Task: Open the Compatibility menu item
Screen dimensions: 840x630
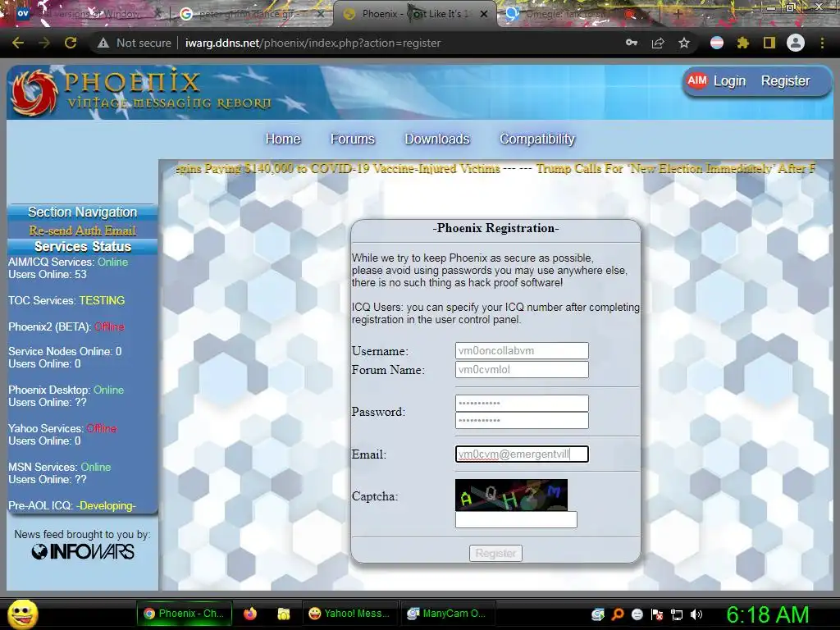Action: point(537,139)
